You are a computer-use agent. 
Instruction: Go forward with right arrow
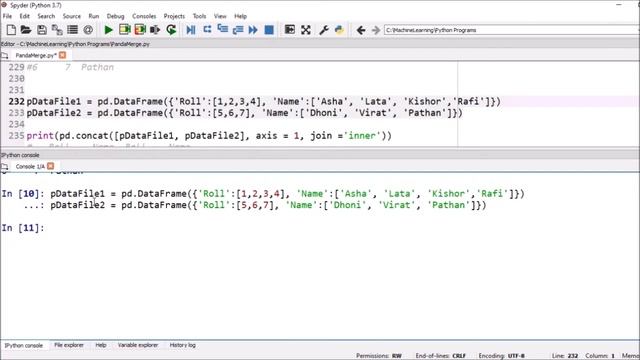tap(376, 30)
